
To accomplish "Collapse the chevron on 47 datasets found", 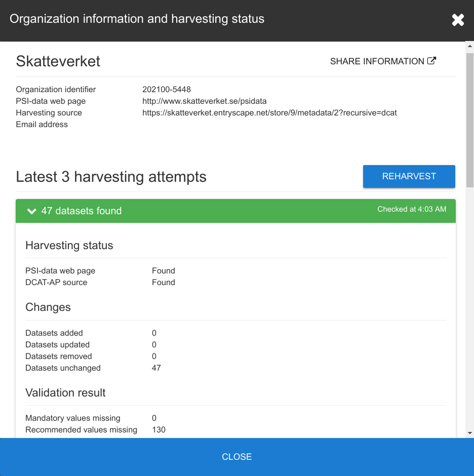I will (31, 211).
